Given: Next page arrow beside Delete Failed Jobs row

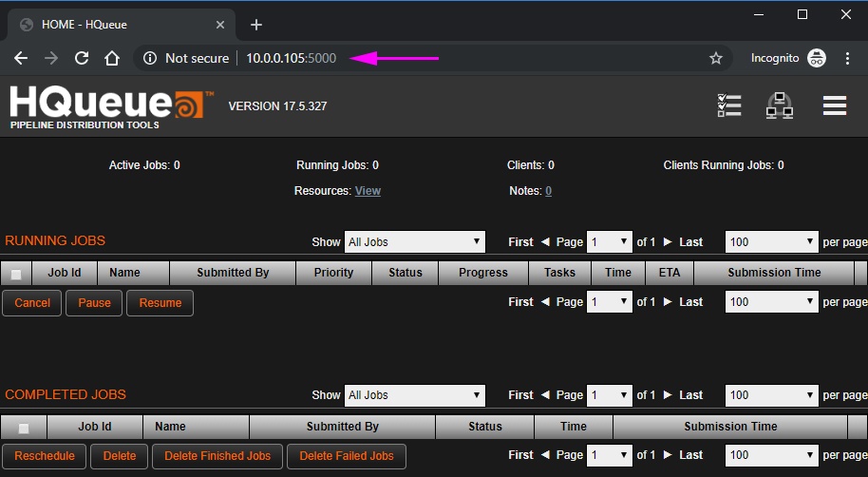Looking at the screenshot, I should (668, 454).
